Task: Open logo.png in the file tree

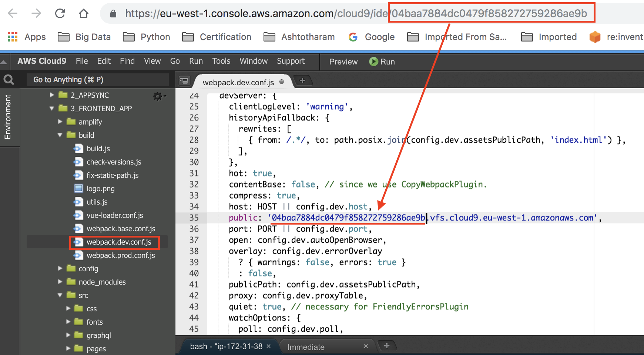Action: click(x=100, y=189)
